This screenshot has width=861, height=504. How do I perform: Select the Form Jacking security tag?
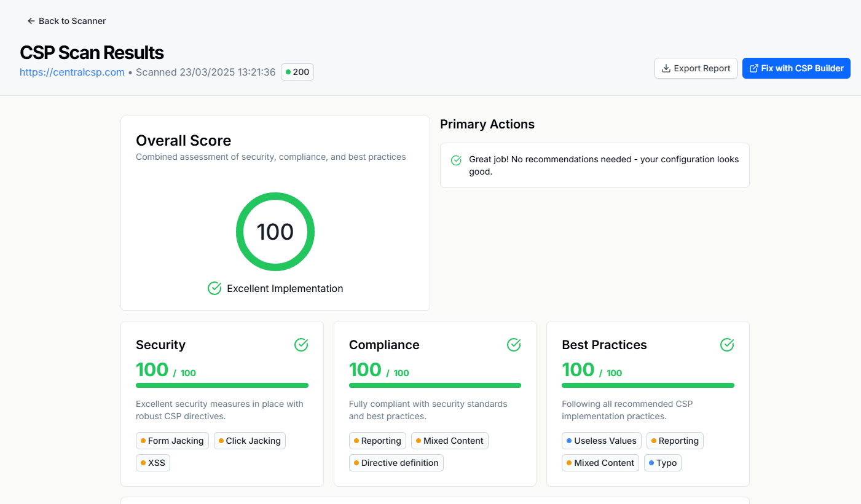pyautogui.click(x=172, y=441)
